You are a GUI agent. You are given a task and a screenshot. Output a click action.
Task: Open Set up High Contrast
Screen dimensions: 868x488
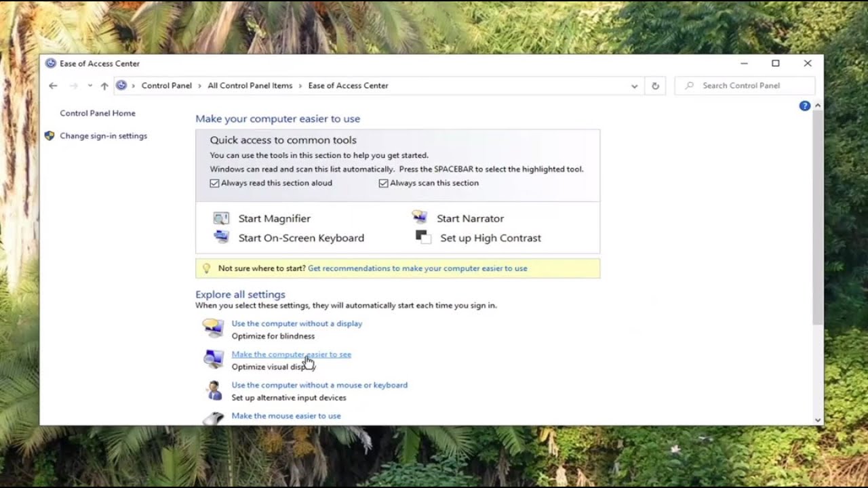(x=490, y=238)
